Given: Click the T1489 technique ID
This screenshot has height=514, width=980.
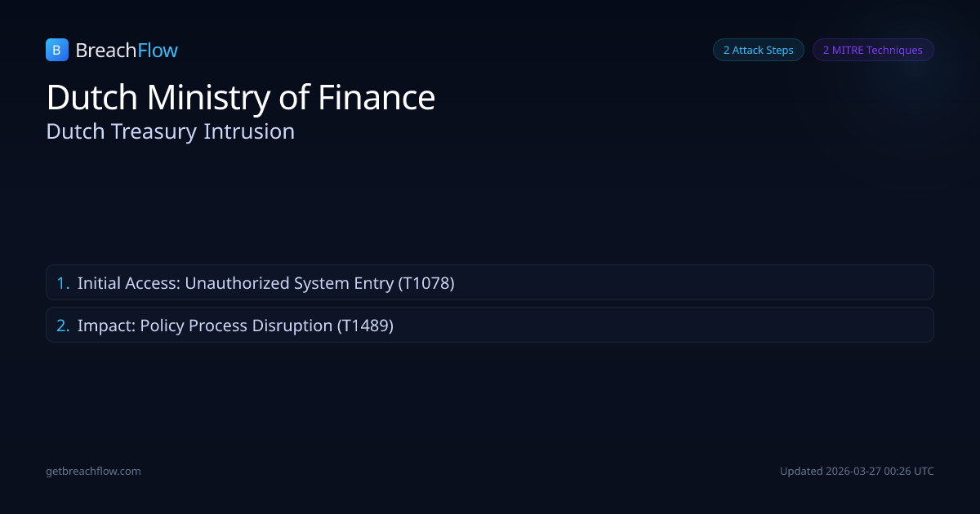Looking at the screenshot, I should pos(365,326).
